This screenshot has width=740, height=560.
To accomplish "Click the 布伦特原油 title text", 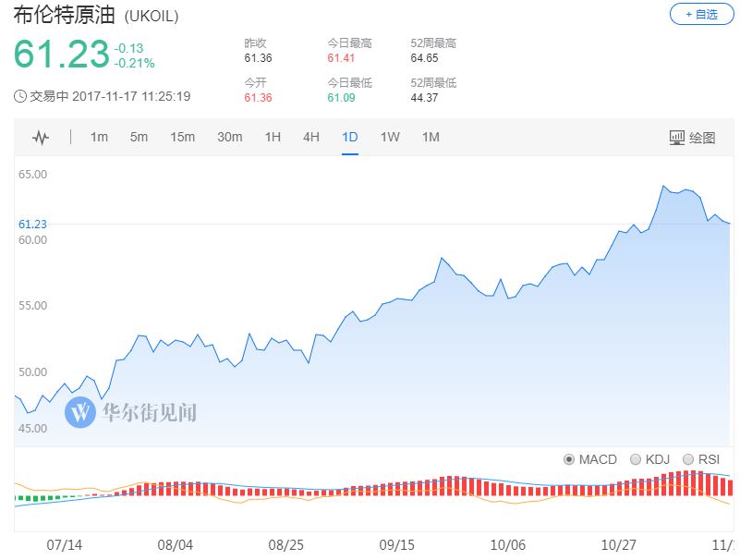I will click(66, 17).
